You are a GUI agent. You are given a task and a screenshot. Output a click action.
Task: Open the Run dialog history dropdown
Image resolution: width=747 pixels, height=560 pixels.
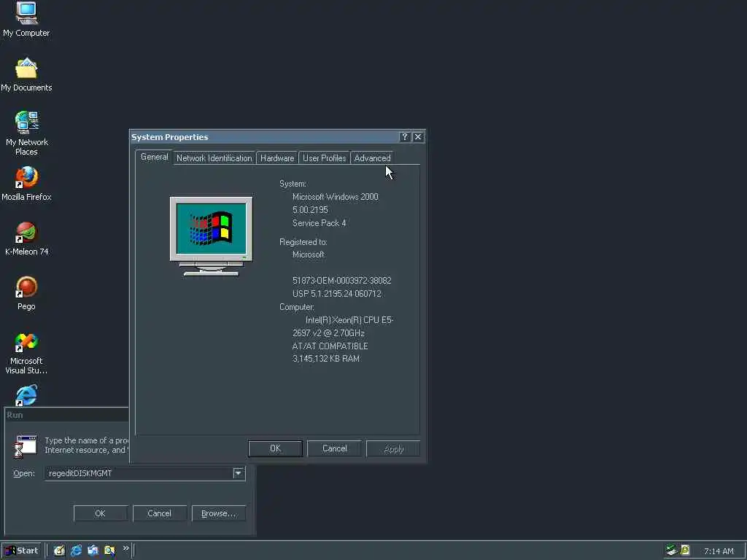click(239, 473)
